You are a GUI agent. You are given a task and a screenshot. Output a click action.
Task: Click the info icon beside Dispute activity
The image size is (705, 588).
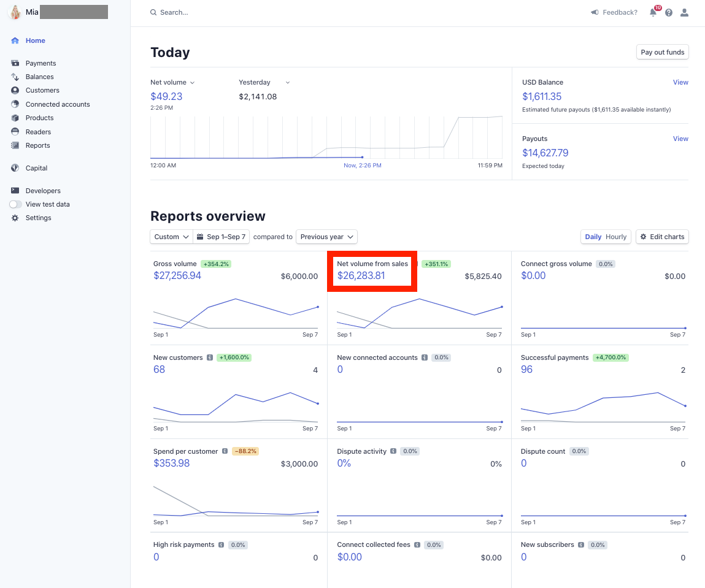(x=393, y=451)
